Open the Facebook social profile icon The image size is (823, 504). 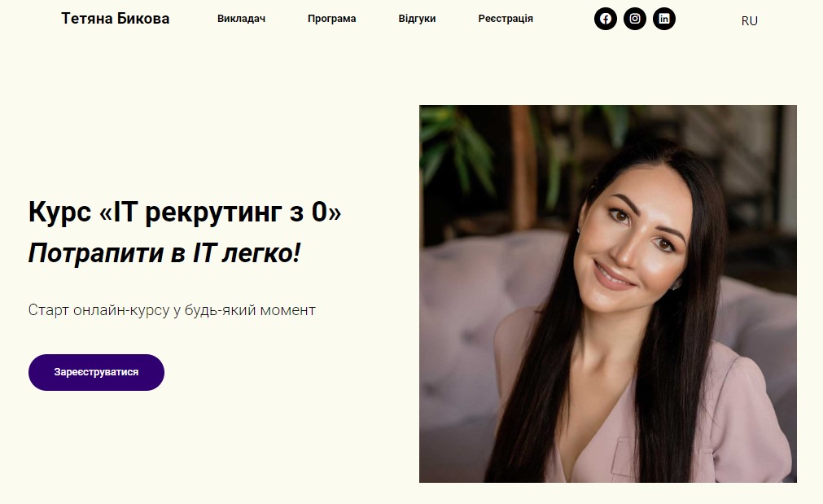point(605,19)
